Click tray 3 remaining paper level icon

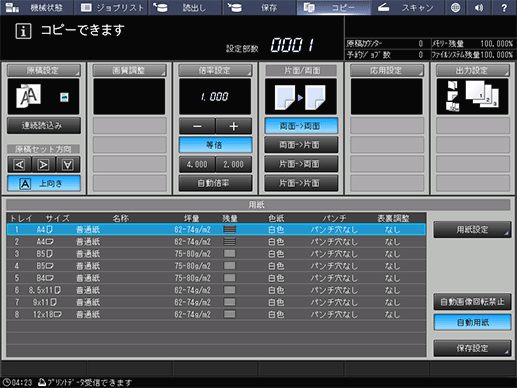pyautogui.click(x=230, y=254)
